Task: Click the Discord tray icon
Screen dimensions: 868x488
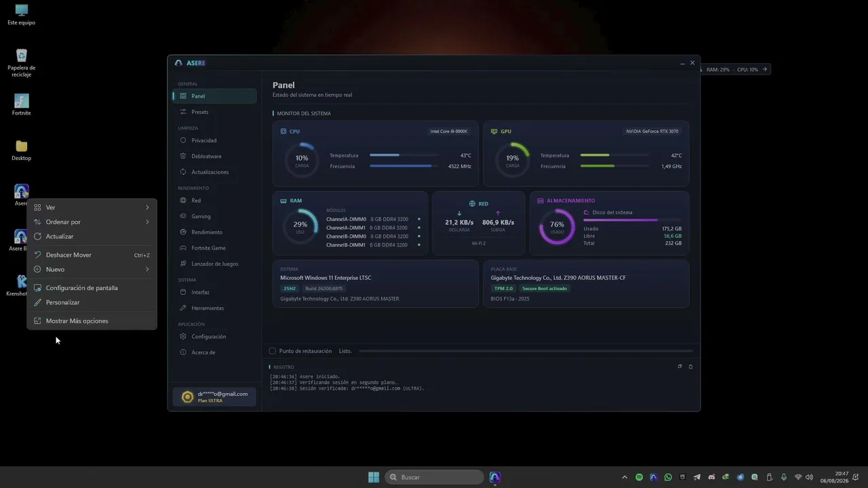Action: 711,477
